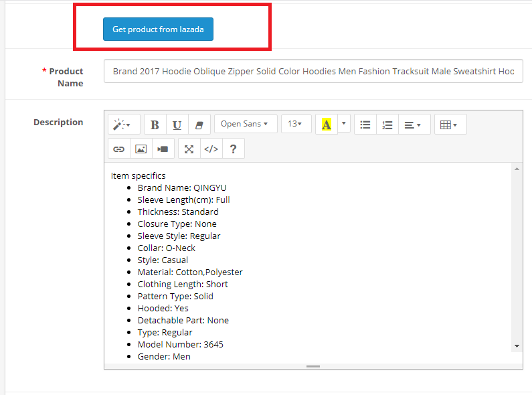
Task: Insert an ordered numbered list
Action: click(387, 125)
